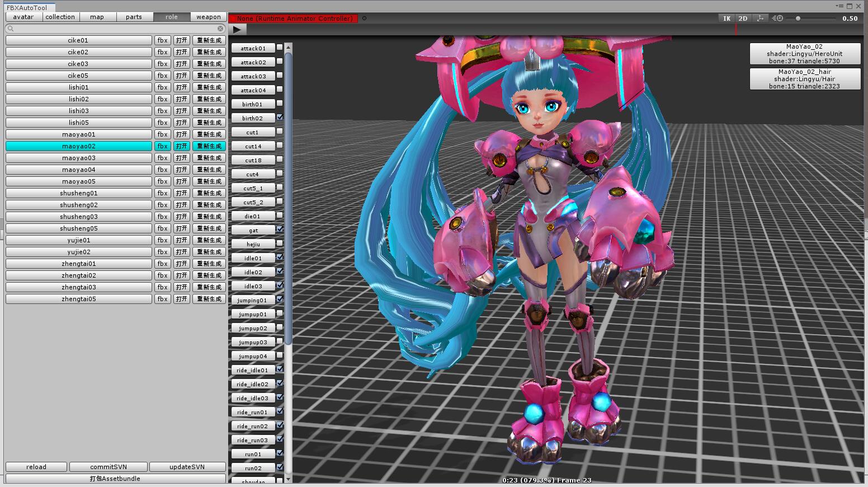Click 重新生成 button for zhengtai01
868x487 pixels.
click(209, 264)
